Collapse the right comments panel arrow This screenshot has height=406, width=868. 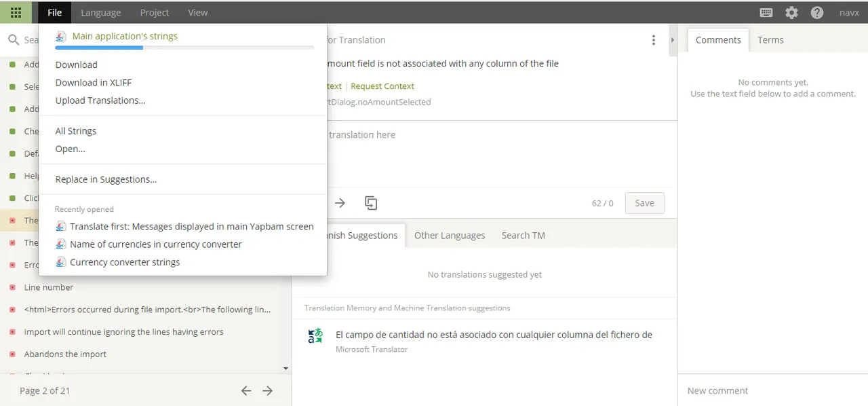[x=673, y=40]
